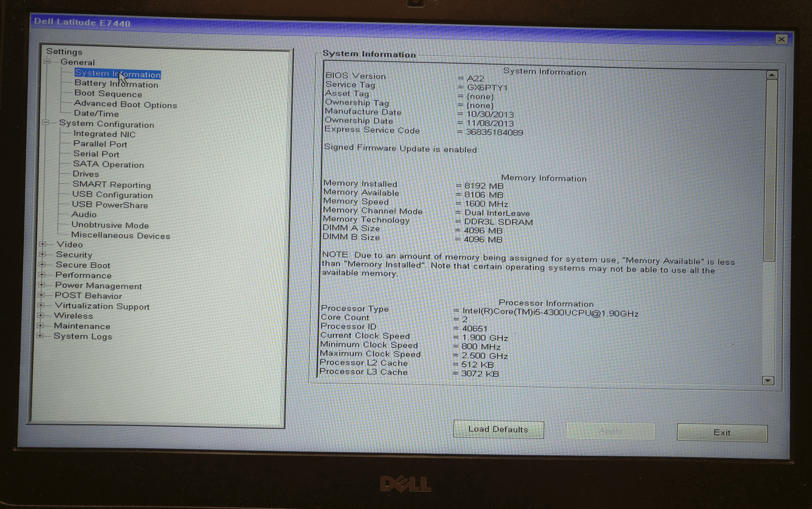Select Unobtrusive Mode
Screen dimensions: 812x509
point(110,225)
